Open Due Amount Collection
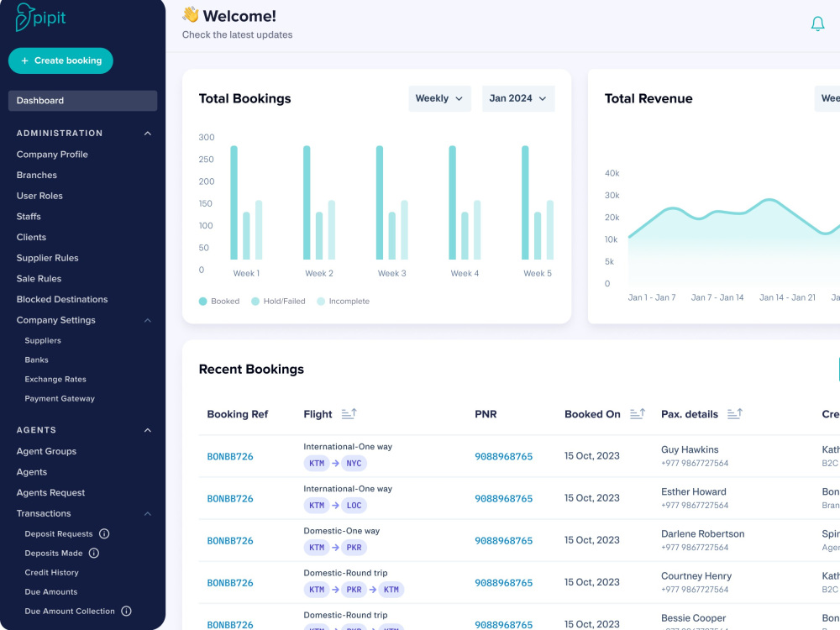This screenshot has width=840, height=630. point(70,612)
